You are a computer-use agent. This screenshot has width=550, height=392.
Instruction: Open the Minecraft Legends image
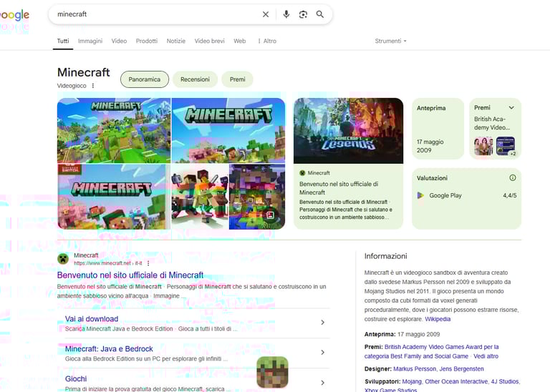(x=348, y=131)
